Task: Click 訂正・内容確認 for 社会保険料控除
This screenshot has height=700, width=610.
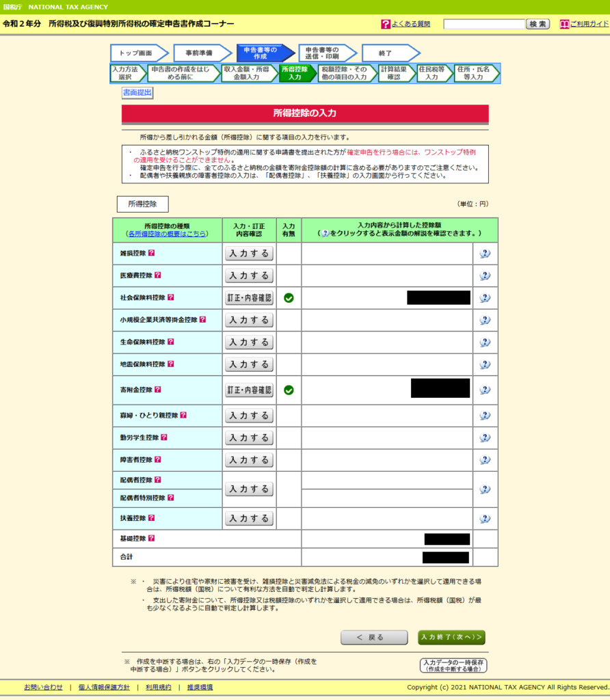Action: 249,298
